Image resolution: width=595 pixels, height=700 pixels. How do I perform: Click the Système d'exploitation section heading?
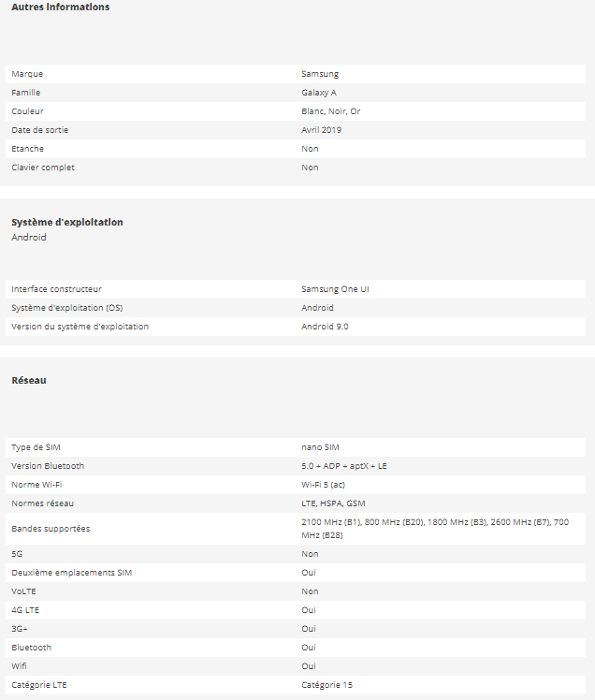click(67, 223)
